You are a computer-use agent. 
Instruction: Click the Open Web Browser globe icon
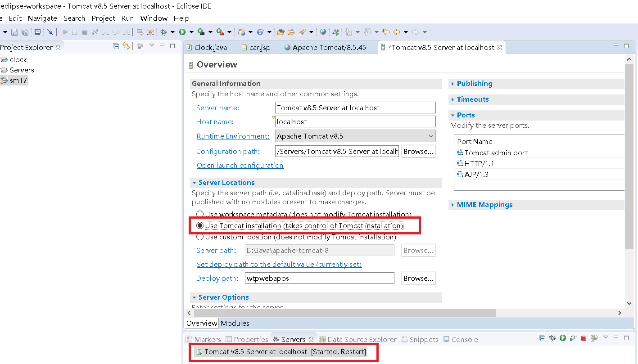(x=323, y=32)
